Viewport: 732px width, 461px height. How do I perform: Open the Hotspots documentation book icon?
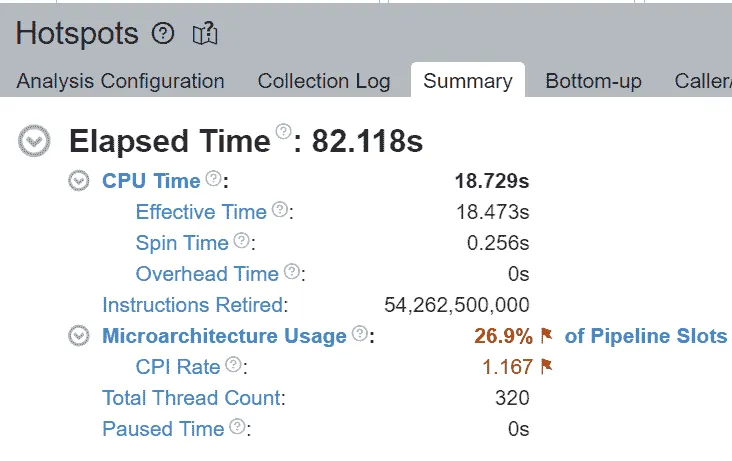click(x=205, y=34)
